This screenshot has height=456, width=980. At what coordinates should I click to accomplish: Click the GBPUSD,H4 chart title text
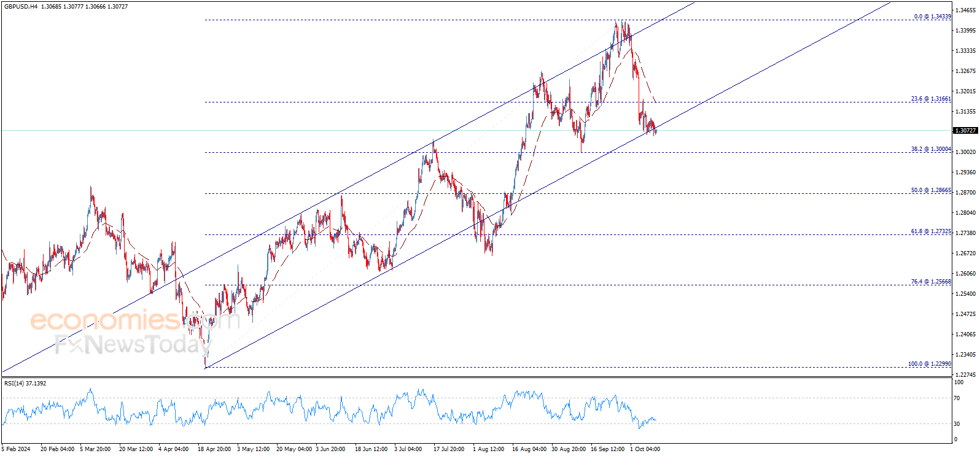[x=21, y=7]
